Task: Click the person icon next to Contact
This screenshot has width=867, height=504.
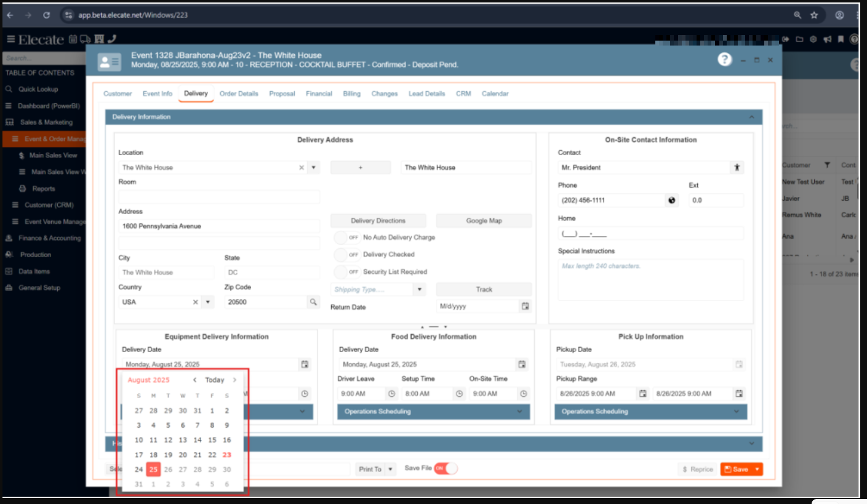Action: click(737, 167)
